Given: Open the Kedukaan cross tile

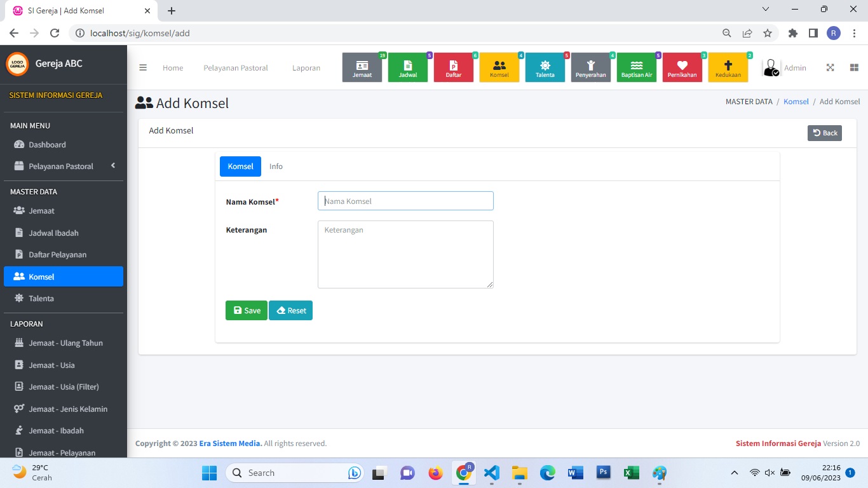Looking at the screenshot, I should coord(728,68).
